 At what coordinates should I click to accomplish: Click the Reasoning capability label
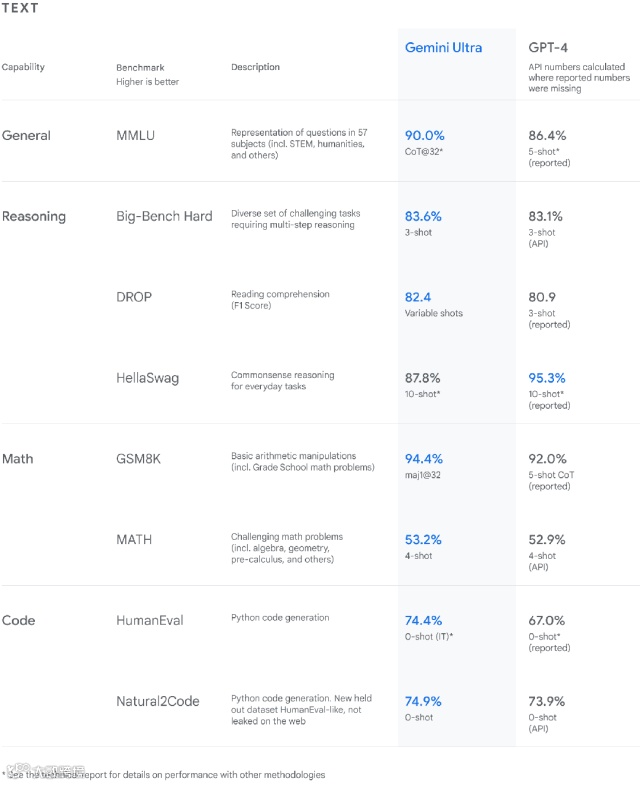click(x=34, y=216)
